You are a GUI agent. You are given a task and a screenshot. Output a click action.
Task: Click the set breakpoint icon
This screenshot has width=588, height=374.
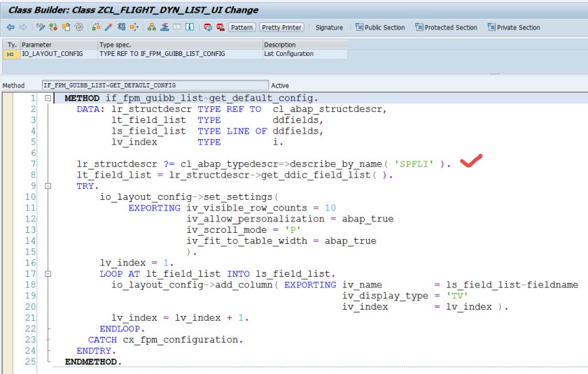pyautogui.click(x=208, y=27)
